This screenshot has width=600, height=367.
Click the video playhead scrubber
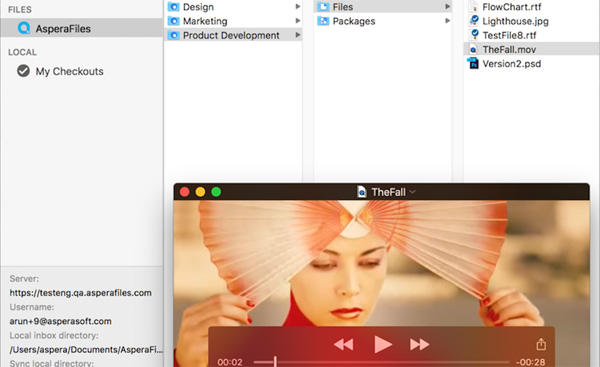[275, 362]
